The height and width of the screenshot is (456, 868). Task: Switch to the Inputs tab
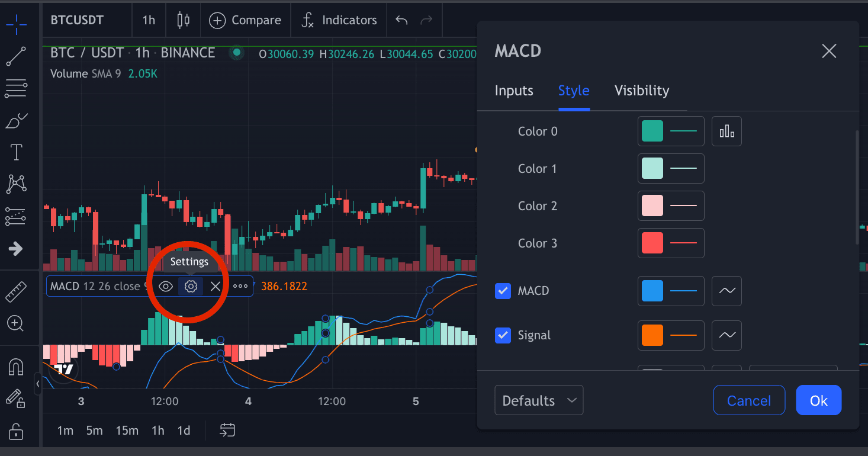(514, 91)
